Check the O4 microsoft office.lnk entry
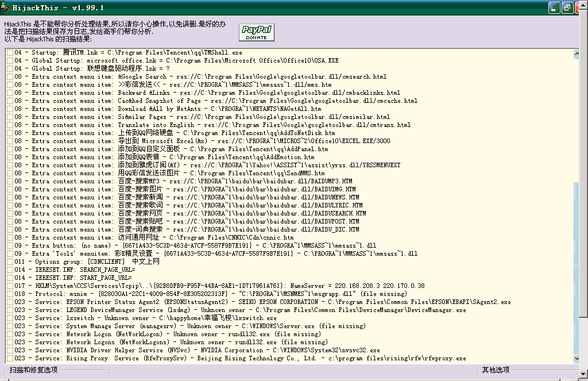This screenshot has width=588, height=381. click(x=10, y=60)
